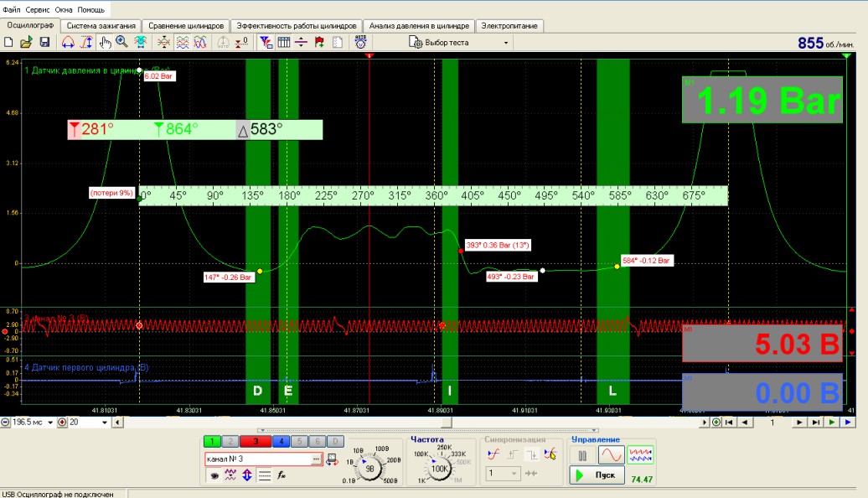Open a file with the folder icon

tap(26, 42)
